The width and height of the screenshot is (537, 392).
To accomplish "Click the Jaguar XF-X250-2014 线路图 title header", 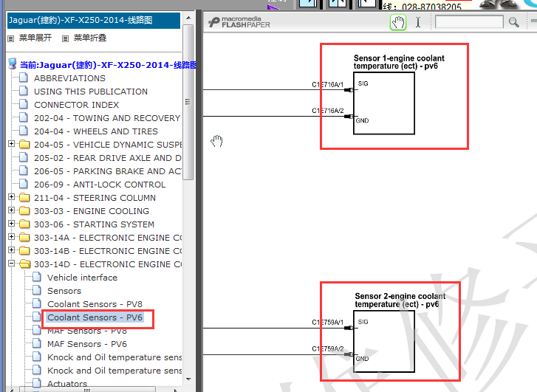I will pyautogui.click(x=94, y=21).
